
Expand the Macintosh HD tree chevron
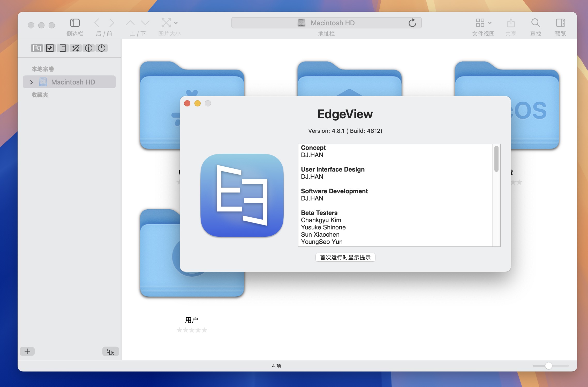[x=32, y=82]
